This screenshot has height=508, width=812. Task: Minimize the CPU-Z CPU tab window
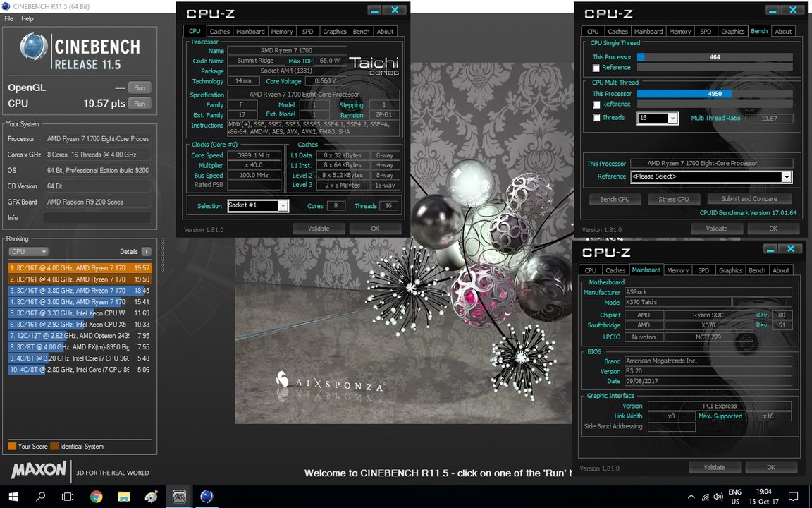376,11
